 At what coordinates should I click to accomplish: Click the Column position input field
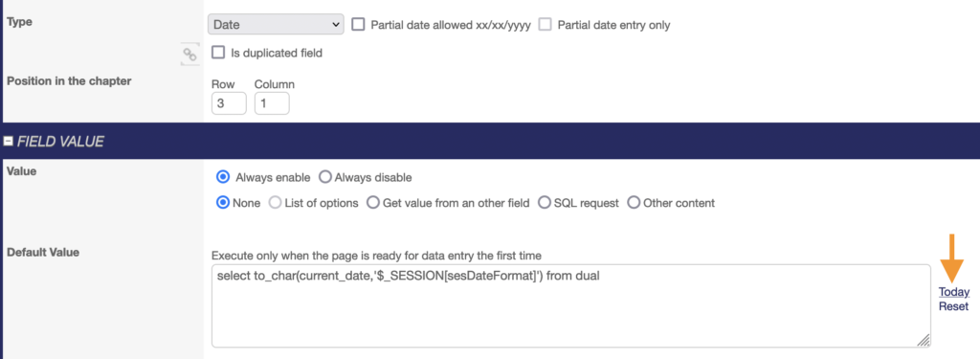pos(272,103)
